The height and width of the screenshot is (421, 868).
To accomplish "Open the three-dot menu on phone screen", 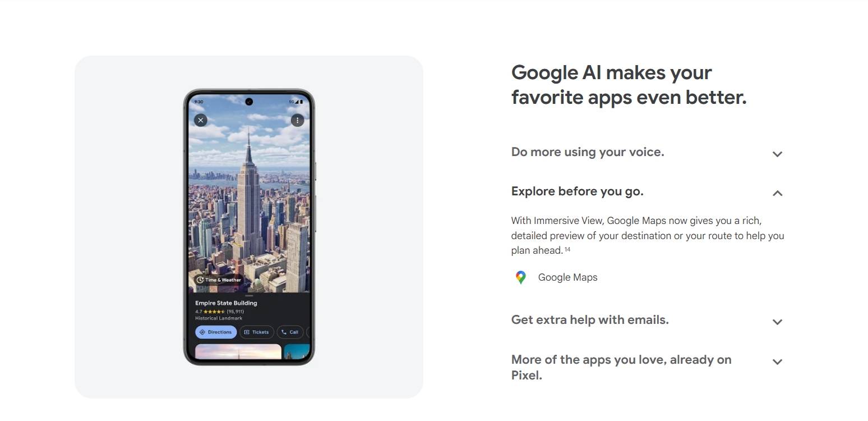I will 297,120.
